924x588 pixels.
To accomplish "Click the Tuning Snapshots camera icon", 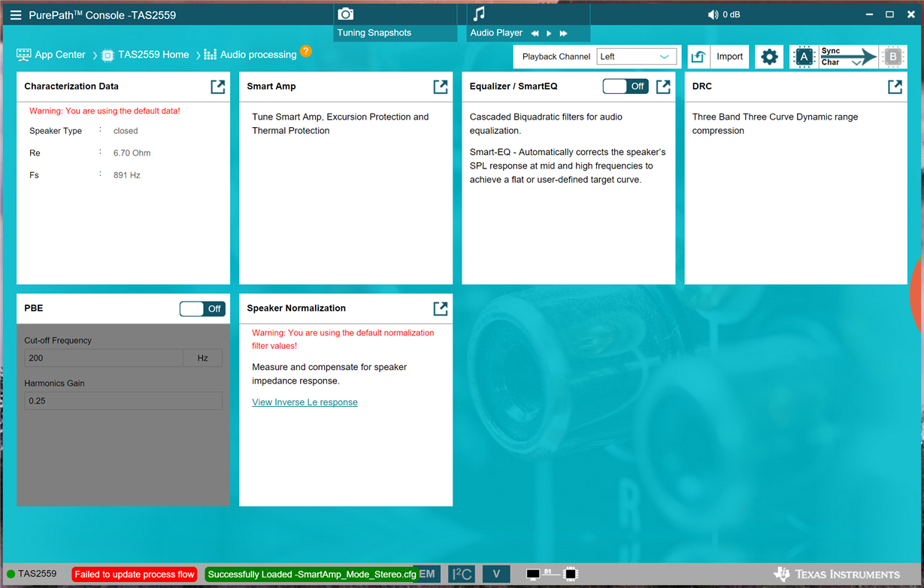I will tap(345, 14).
